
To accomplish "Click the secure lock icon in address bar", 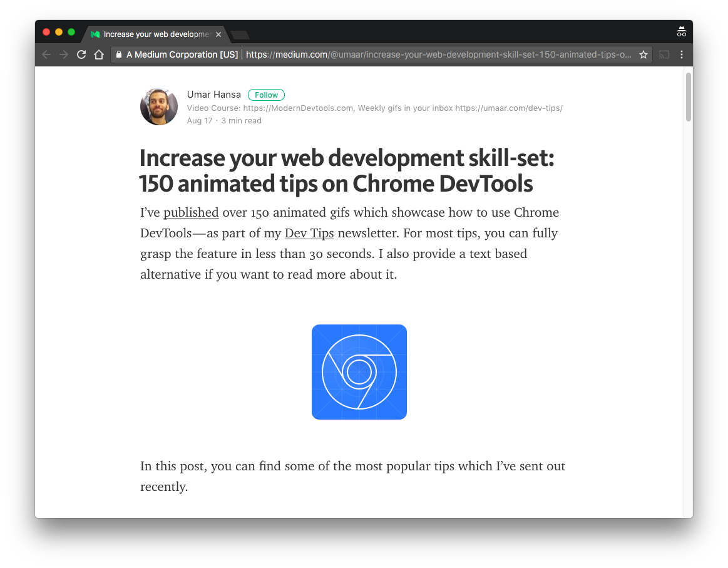I will [x=119, y=54].
